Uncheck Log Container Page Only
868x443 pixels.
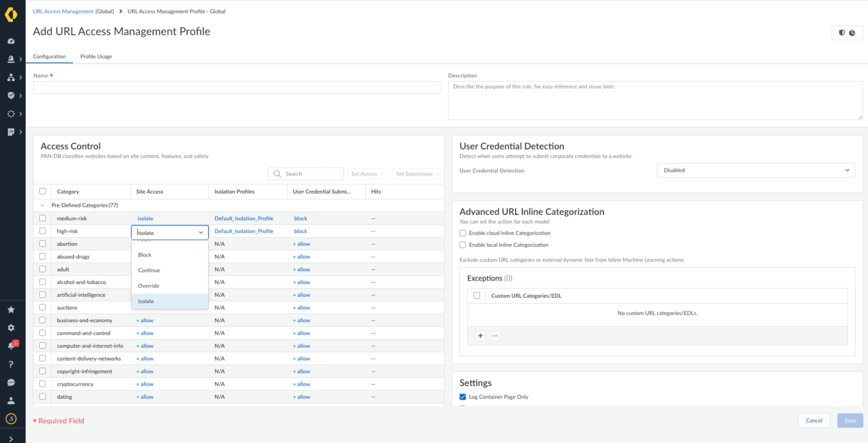(x=463, y=397)
